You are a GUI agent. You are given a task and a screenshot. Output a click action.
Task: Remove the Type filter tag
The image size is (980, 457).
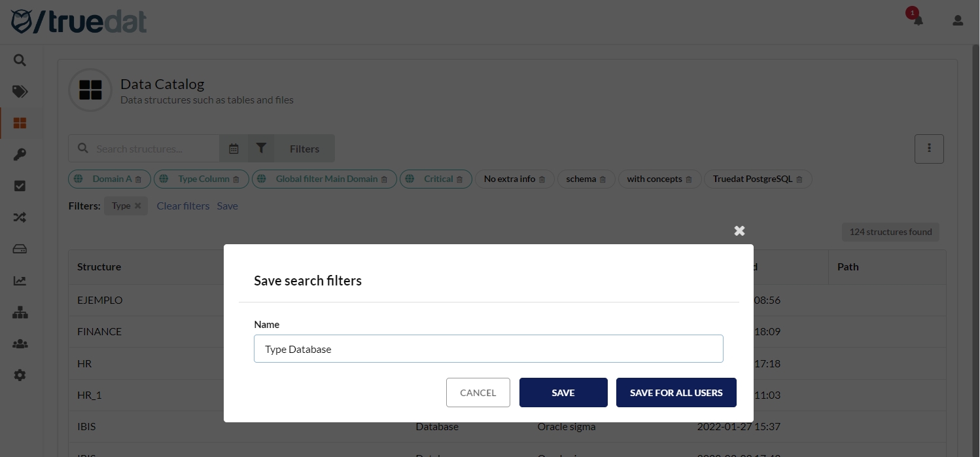[x=137, y=206]
